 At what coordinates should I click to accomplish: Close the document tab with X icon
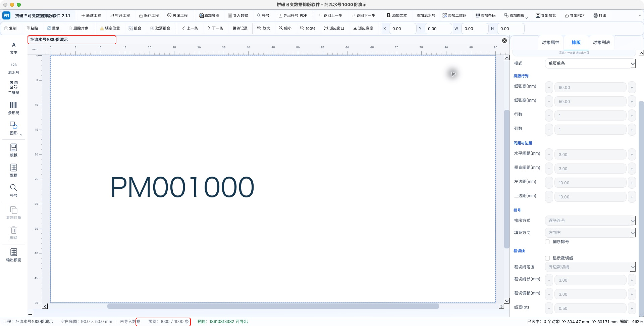coord(504,41)
